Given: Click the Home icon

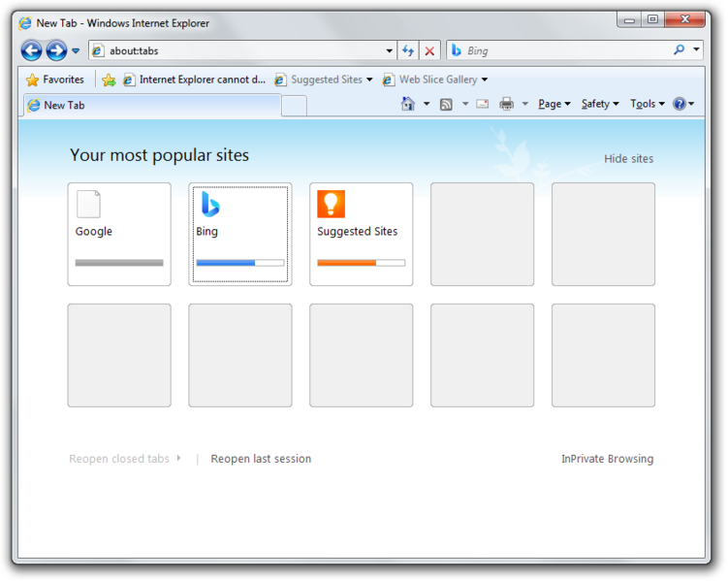Looking at the screenshot, I should click(408, 104).
